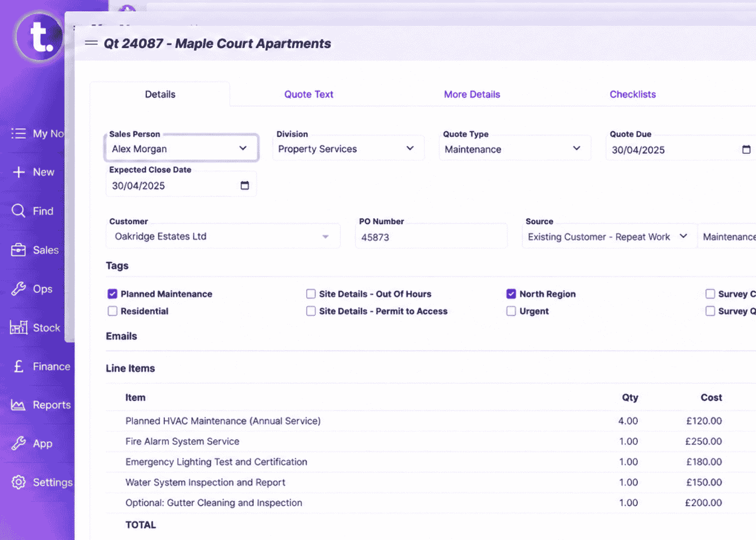Open the Customer combo box arrow
Viewport: 756px width, 540px height.
pos(325,237)
